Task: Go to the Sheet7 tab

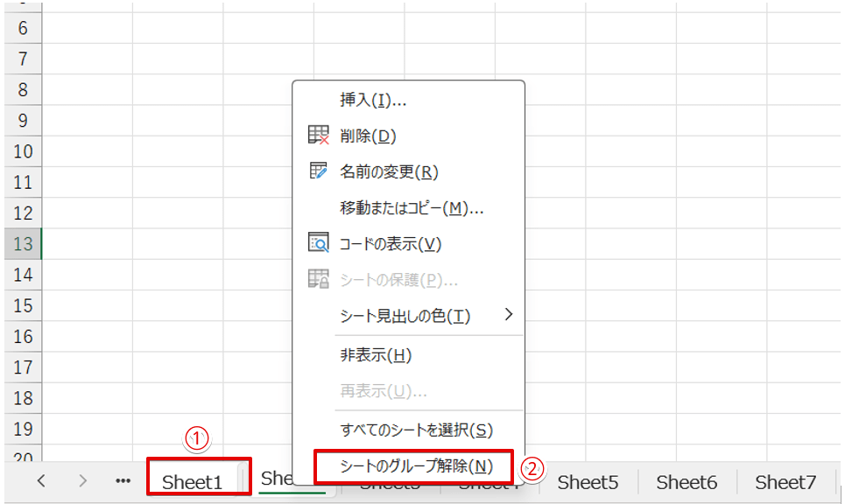Action: pos(785,481)
